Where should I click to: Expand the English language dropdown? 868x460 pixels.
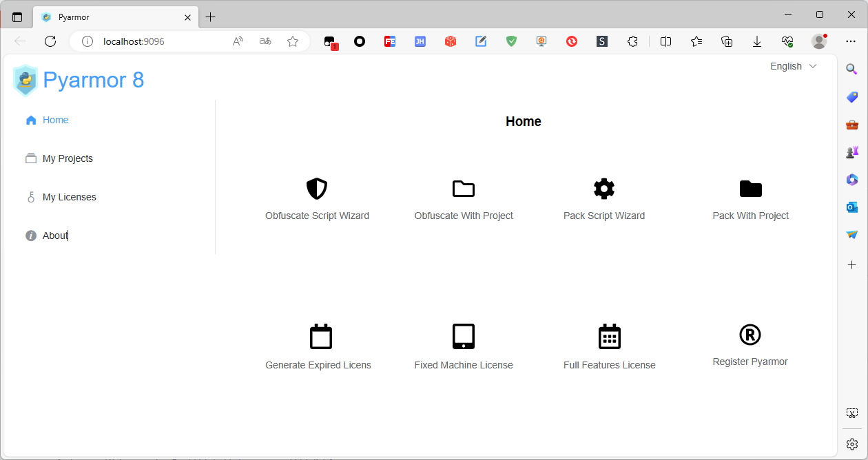[x=794, y=66]
